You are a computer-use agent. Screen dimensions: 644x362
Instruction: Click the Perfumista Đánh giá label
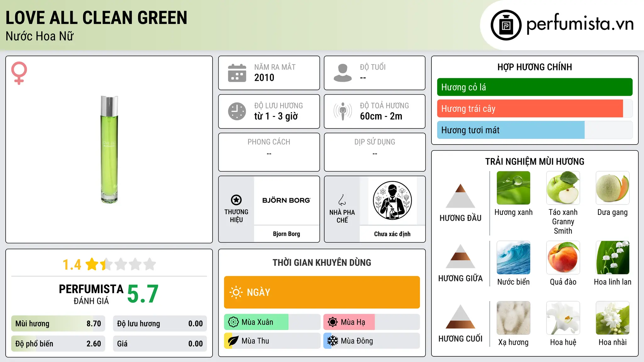click(91, 294)
